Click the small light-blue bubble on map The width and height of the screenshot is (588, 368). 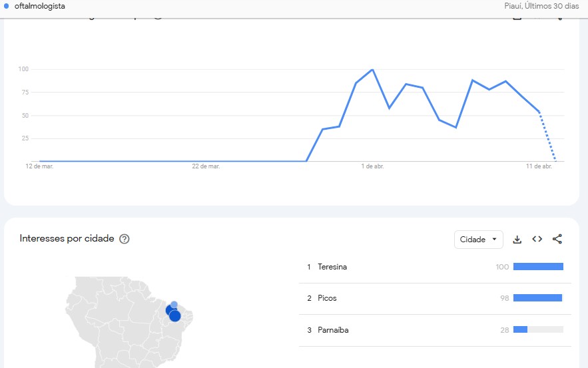[174, 304]
